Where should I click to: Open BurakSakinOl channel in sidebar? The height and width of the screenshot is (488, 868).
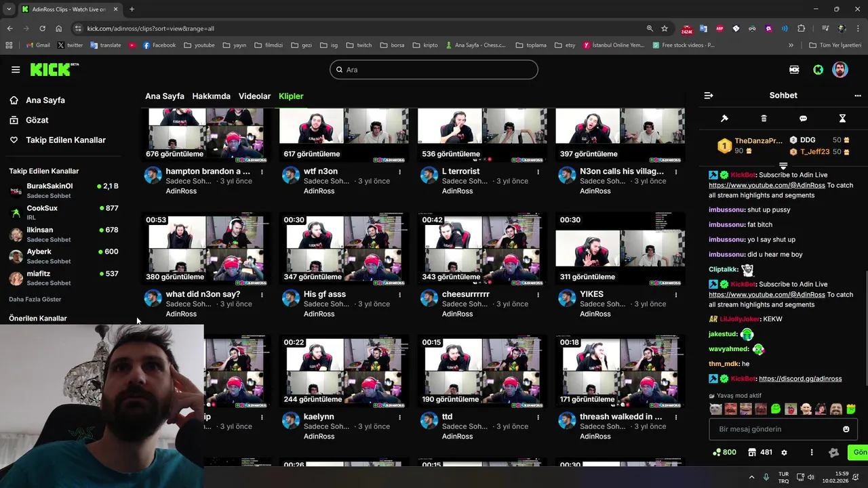pos(64,190)
